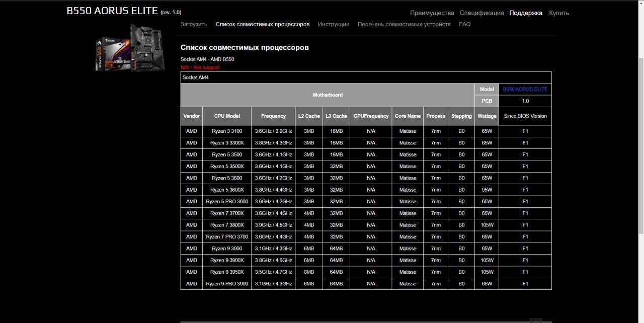Select the Ryzen 7 3800X cell

click(x=227, y=225)
